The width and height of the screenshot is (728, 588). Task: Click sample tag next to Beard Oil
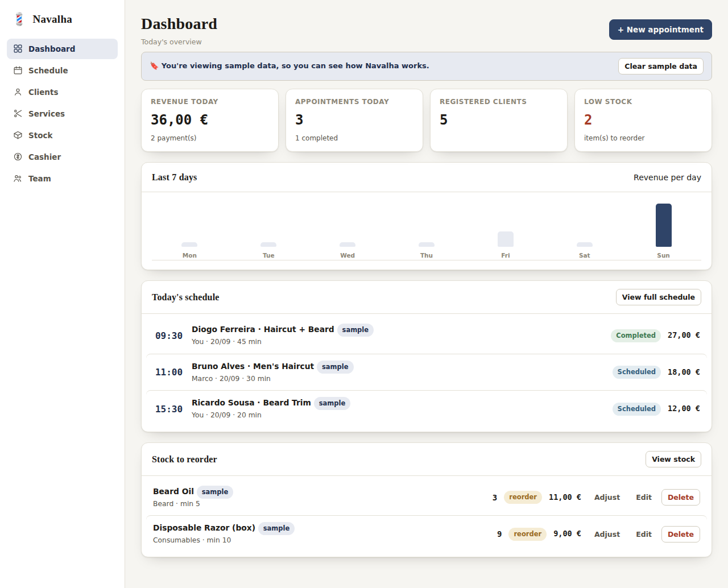tap(215, 492)
